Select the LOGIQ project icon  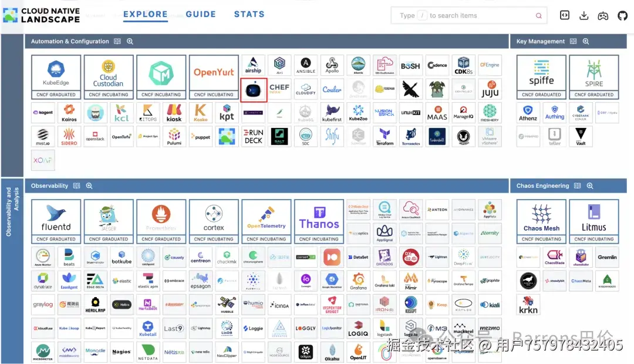pos(358,328)
